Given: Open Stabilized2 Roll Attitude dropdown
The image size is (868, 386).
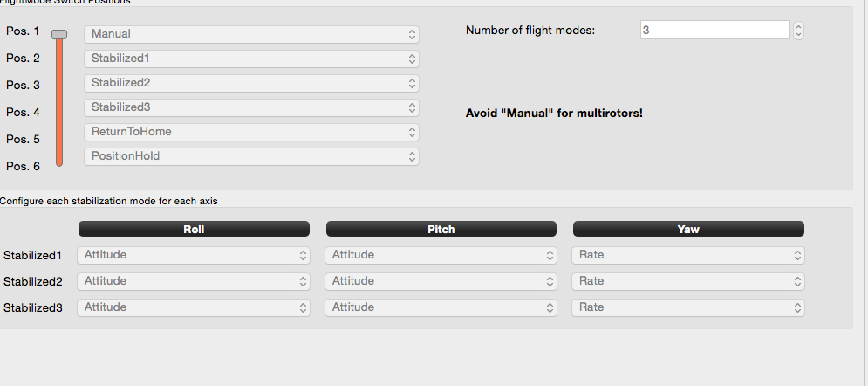Looking at the screenshot, I should 194,281.
